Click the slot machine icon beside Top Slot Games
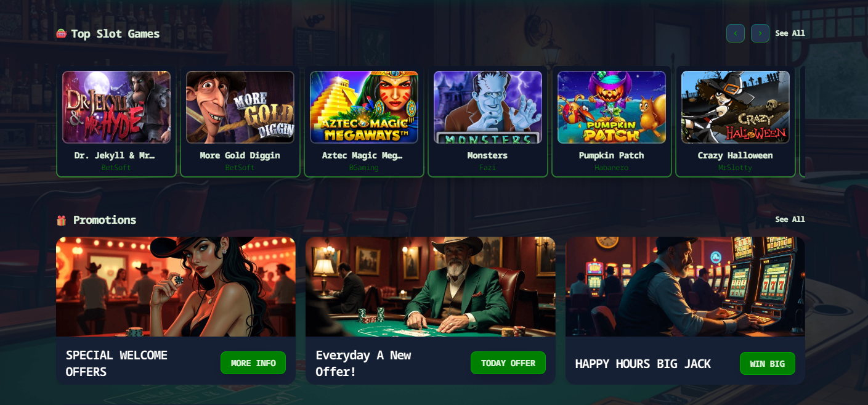 pyautogui.click(x=61, y=34)
